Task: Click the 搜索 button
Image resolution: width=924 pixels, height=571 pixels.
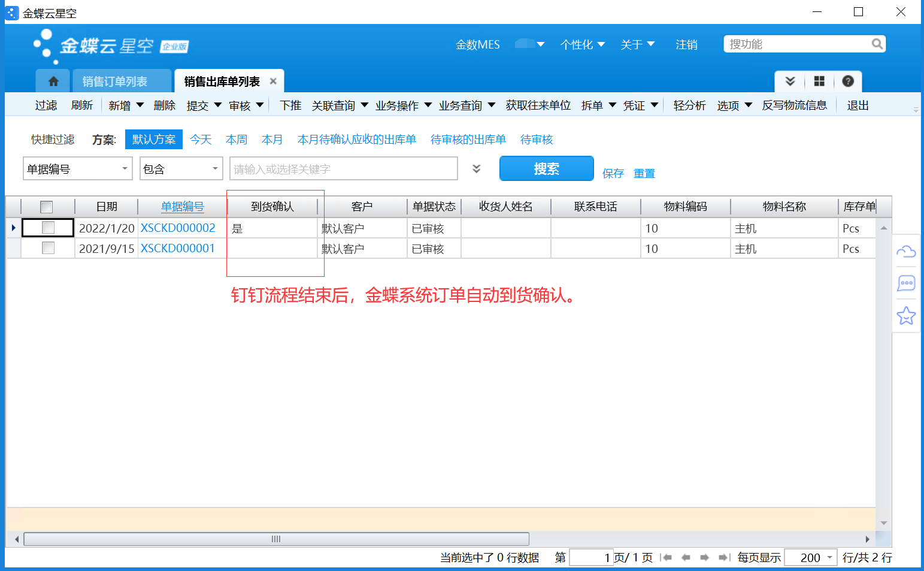Action: click(547, 169)
